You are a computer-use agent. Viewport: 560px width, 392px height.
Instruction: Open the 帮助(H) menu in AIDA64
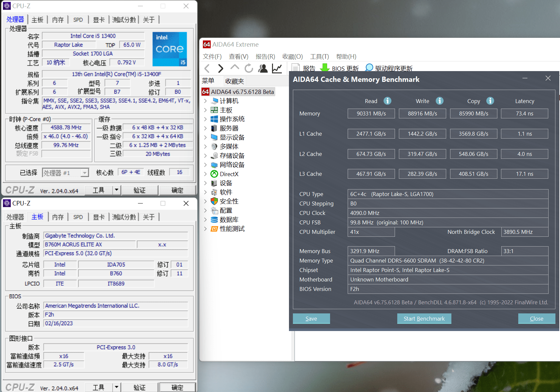coord(346,56)
